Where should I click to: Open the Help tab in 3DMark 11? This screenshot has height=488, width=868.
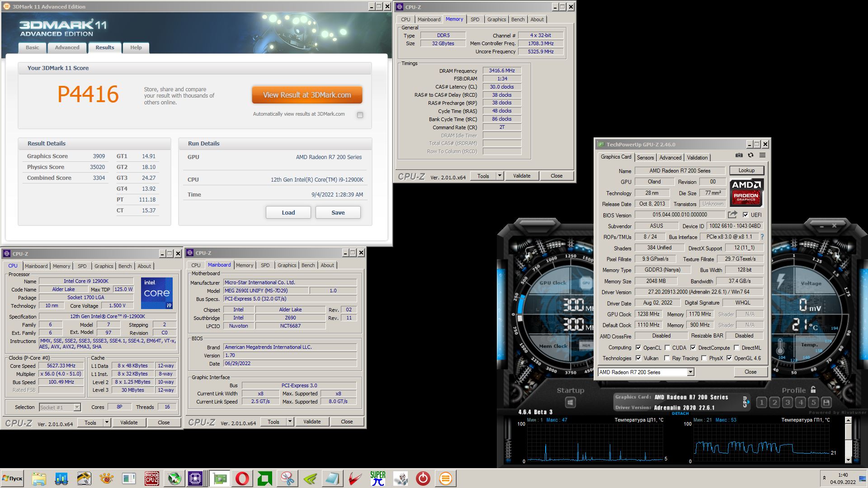point(136,47)
